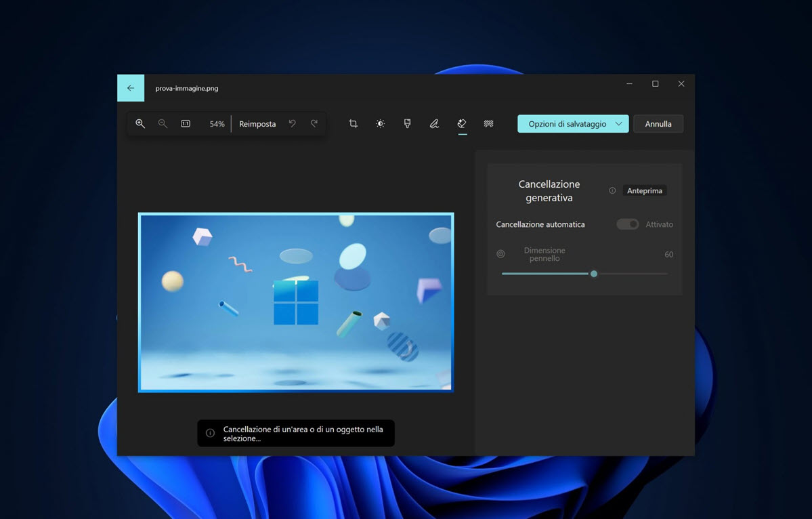The image size is (812, 519).
Task: Toggle Cancellazione automatica switch
Action: click(x=627, y=224)
